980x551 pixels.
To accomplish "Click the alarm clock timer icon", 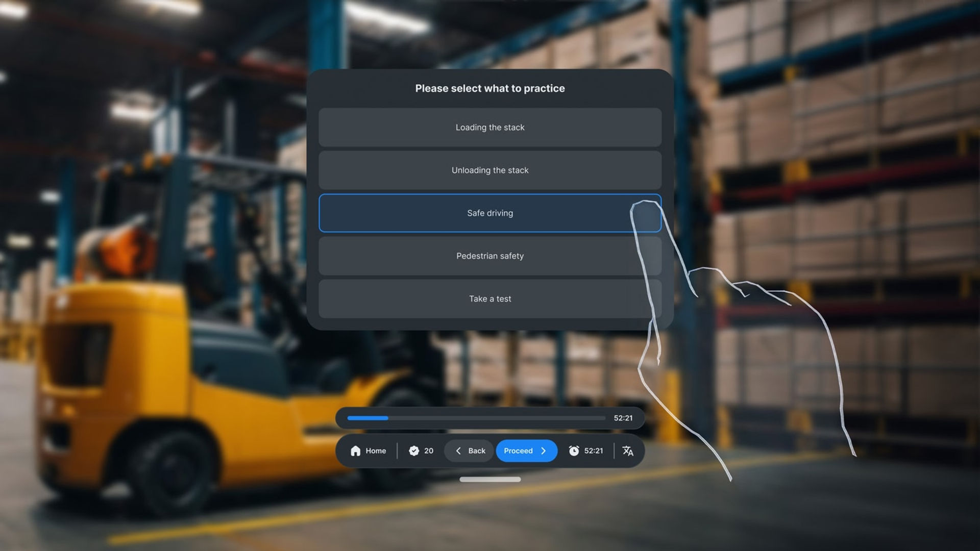I will (574, 450).
